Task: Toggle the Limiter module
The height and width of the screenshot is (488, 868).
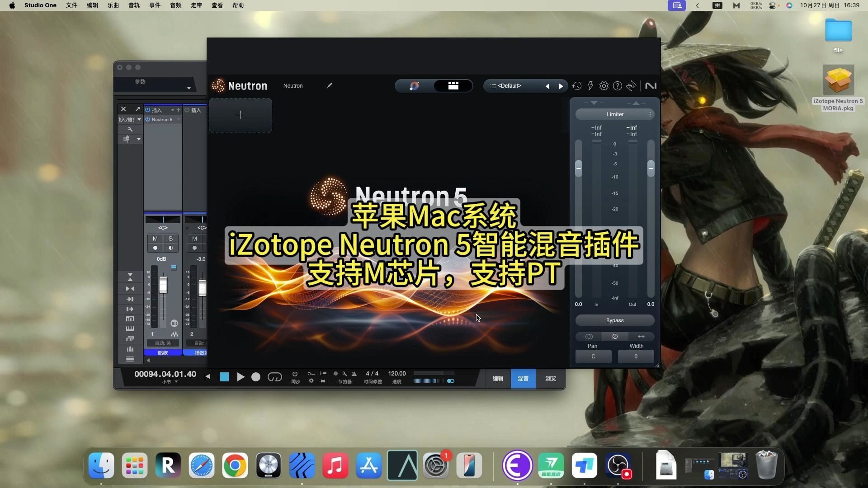Action: click(615, 114)
